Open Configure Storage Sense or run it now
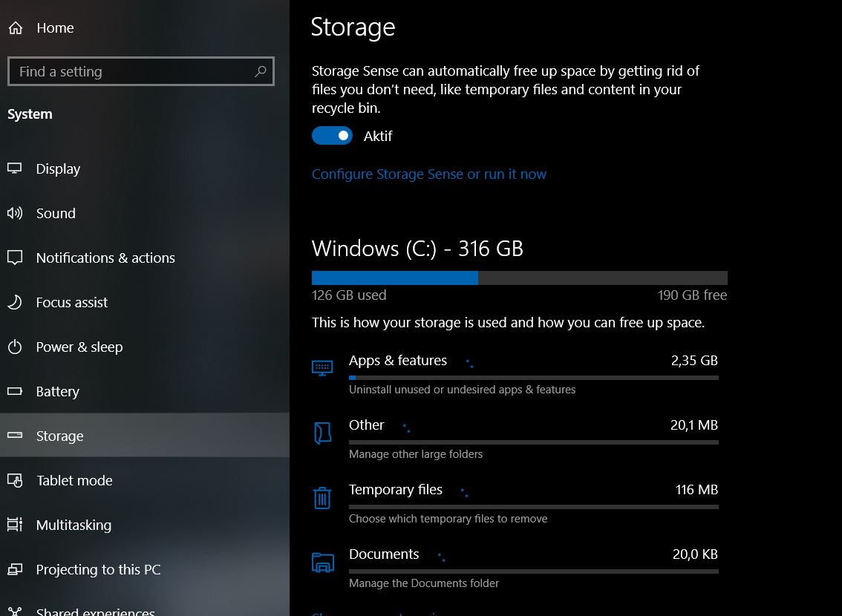This screenshot has width=842, height=616. click(429, 174)
